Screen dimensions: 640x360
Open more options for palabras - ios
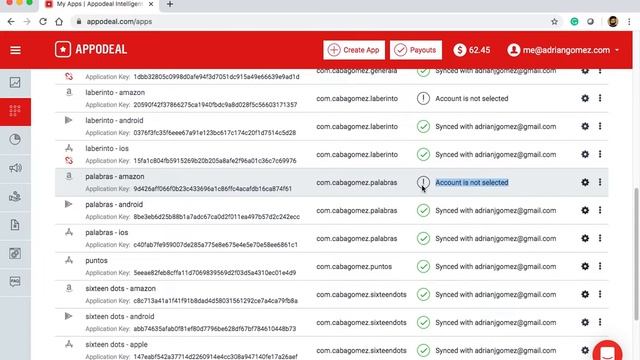(x=600, y=238)
